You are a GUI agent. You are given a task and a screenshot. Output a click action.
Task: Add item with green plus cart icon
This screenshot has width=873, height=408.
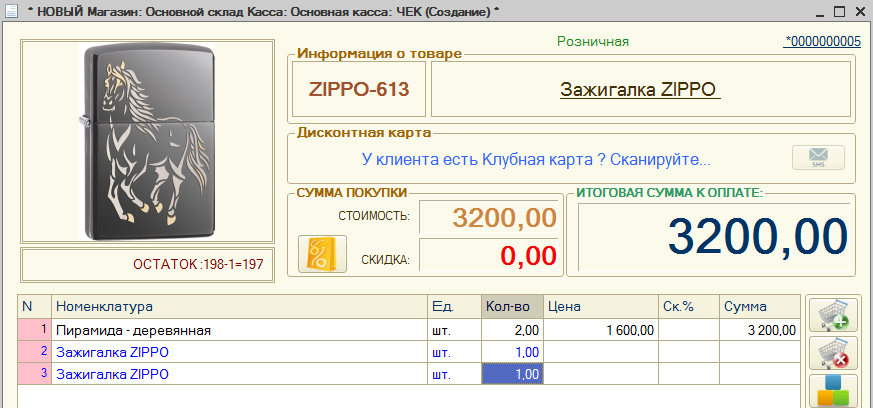click(x=833, y=316)
